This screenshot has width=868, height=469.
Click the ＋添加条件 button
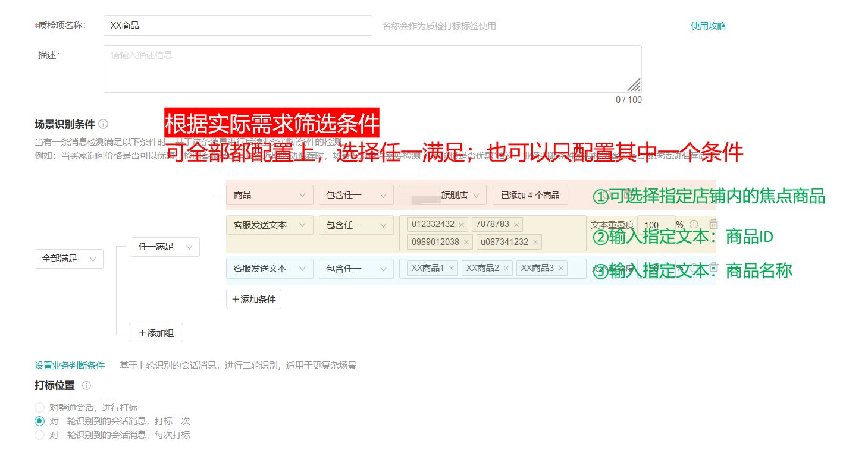(253, 299)
